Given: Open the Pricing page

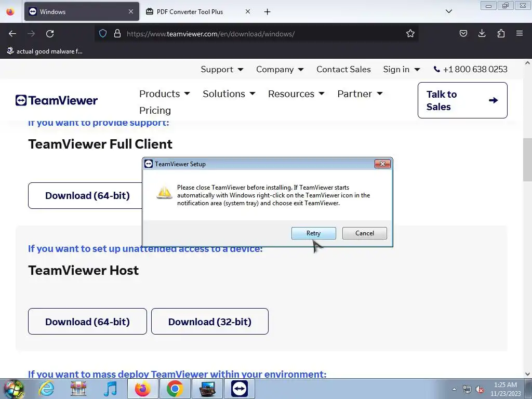Looking at the screenshot, I should [x=155, y=110].
